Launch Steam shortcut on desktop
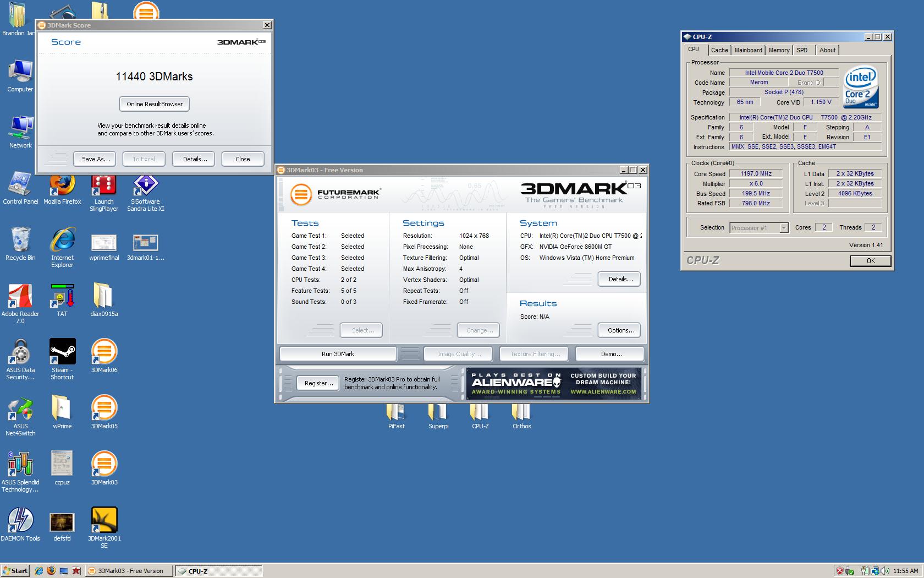This screenshot has width=924, height=578. (62, 360)
